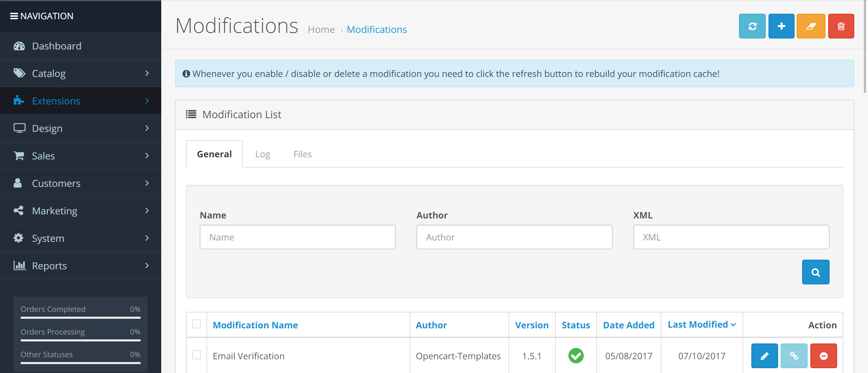Edit the Email Verification modification with pencil icon
The image size is (868, 373).
(764, 356)
